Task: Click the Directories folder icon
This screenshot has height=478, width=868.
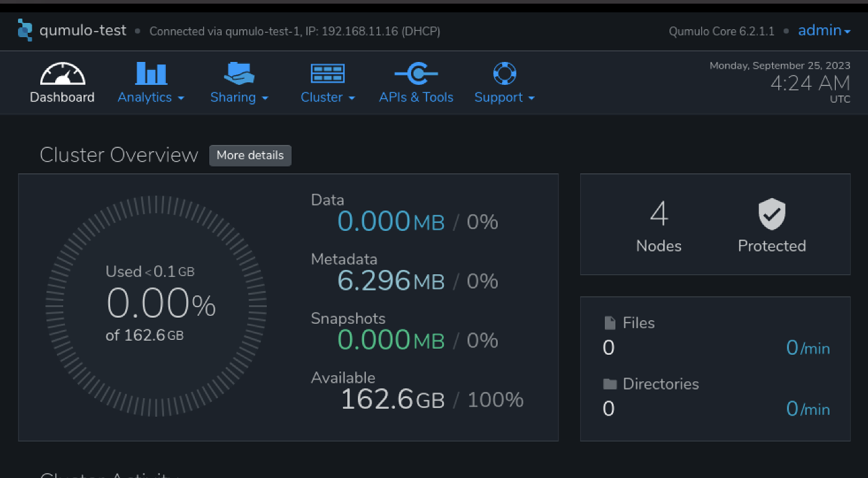Action: point(610,384)
